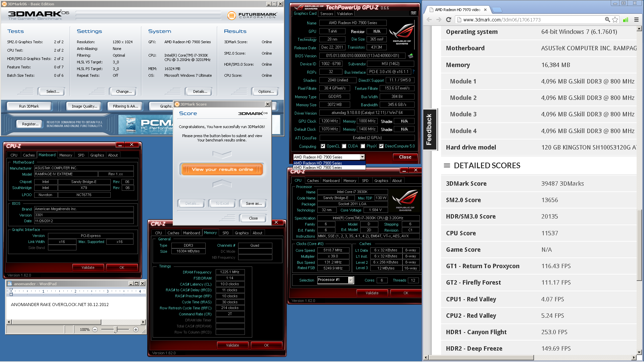This screenshot has width=644, height=362.
Task: Click the browser vertical scrollbar thumb
Action: tap(639, 245)
